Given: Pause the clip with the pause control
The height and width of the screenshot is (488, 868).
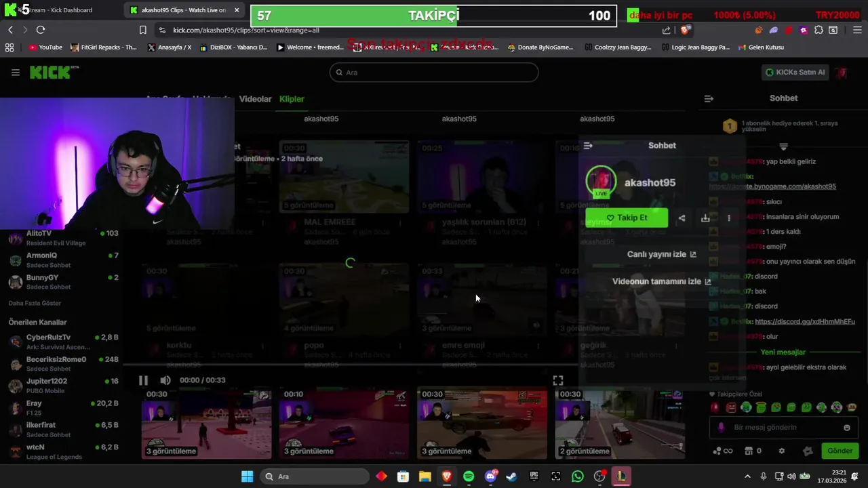Looking at the screenshot, I should click(143, 380).
